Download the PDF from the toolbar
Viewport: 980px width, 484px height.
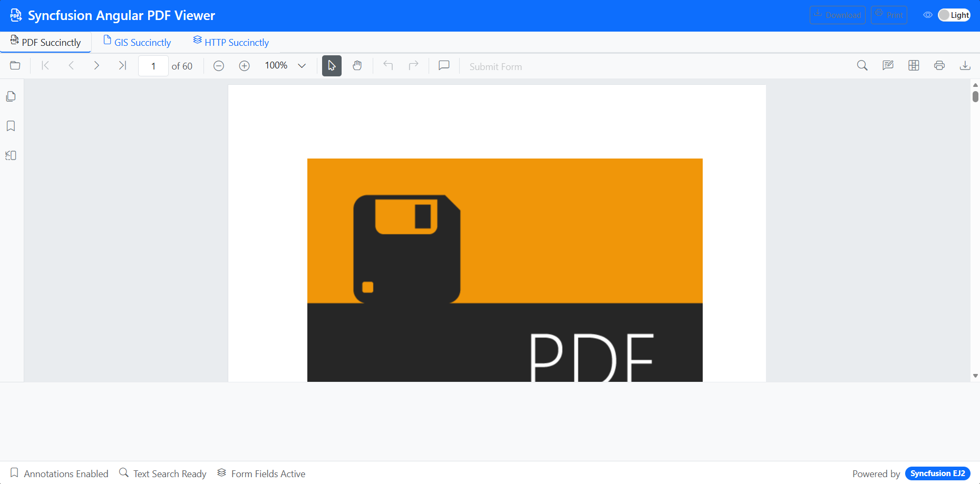(x=965, y=66)
